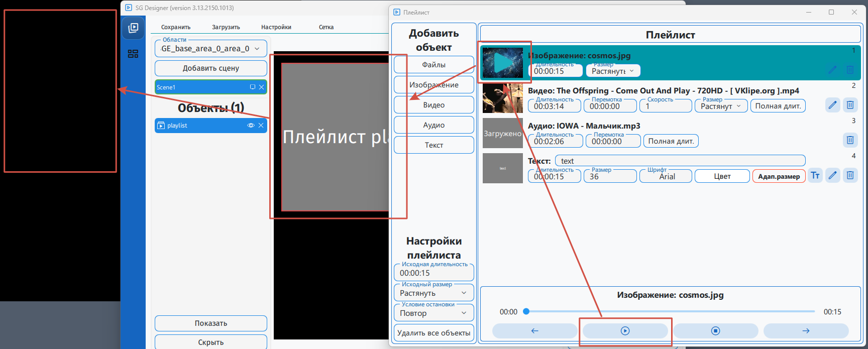Edit the Offspring video item with pencil
The width and height of the screenshot is (868, 349).
tap(832, 105)
